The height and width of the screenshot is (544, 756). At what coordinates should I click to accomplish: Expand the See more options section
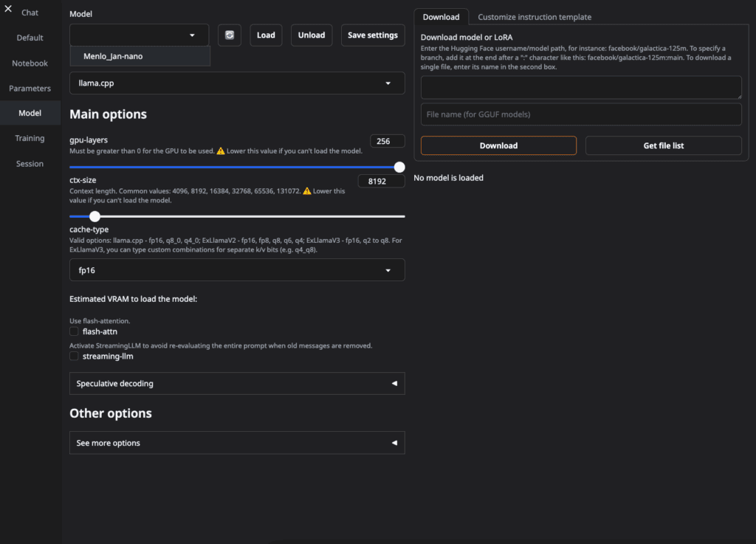(237, 443)
